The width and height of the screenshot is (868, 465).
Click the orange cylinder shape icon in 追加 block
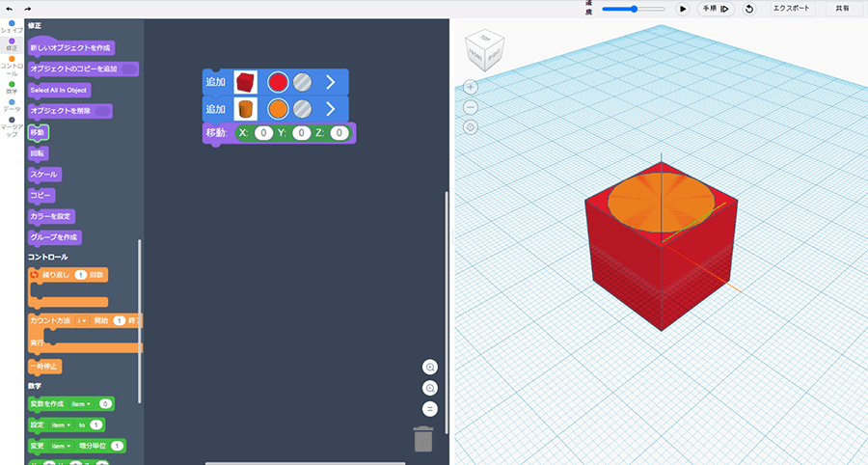pos(245,109)
